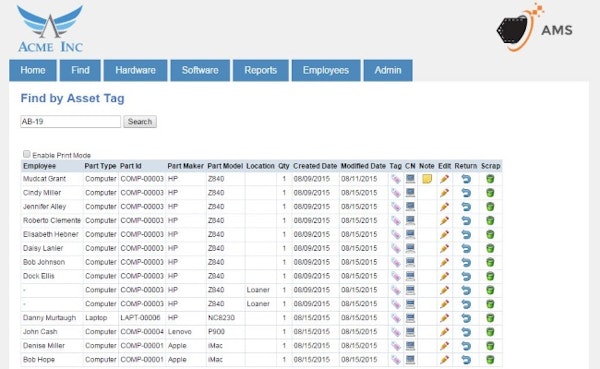Click the NC8230 part model cell
Image resolution: width=600 pixels, height=369 pixels.
[x=221, y=318]
